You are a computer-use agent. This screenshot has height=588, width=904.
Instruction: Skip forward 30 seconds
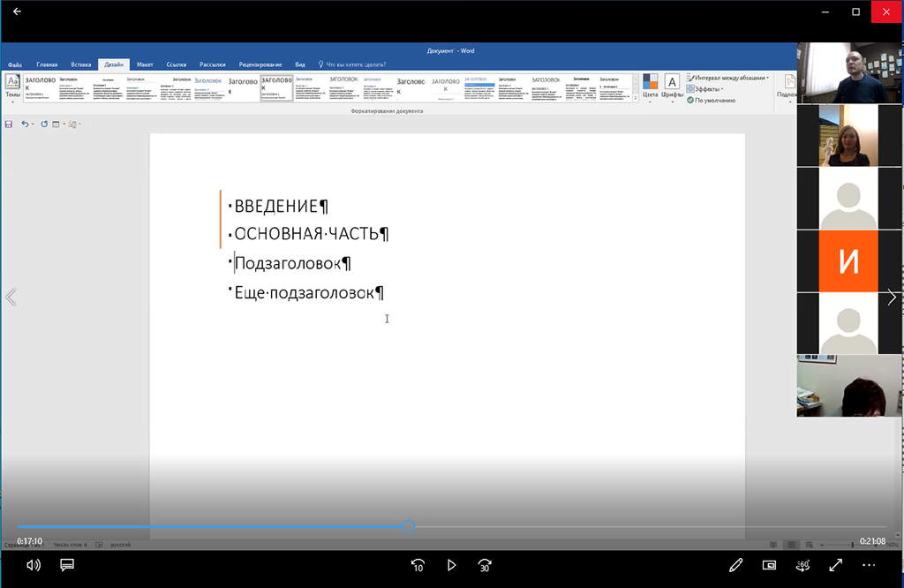pyautogui.click(x=485, y=566)
